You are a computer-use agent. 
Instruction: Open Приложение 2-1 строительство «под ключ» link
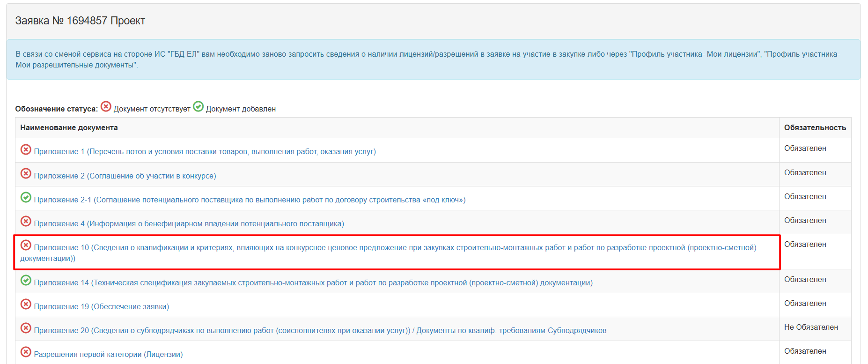pos(250,200)
